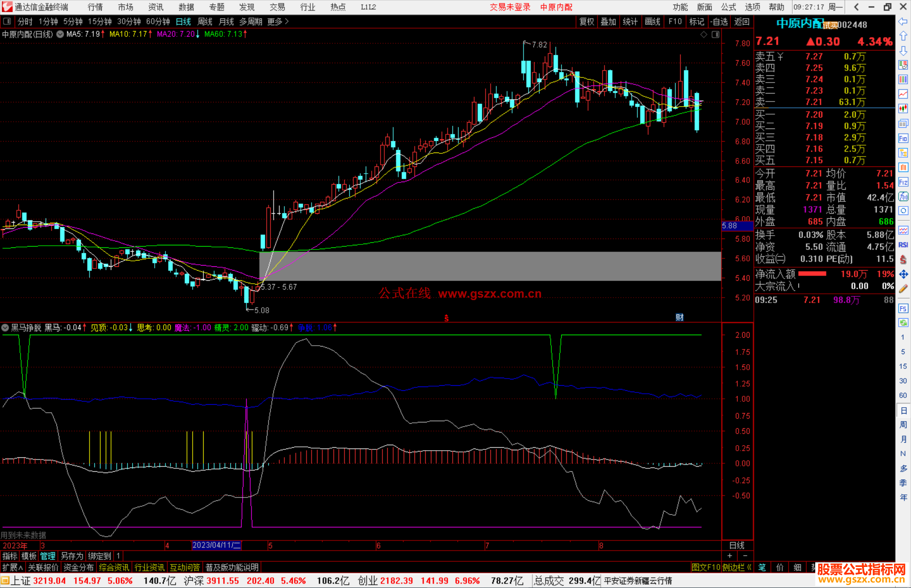Screen dimensions: 911x588
Task: Click the RSI indicator sidebar icon
Action: tap(903, 245)
